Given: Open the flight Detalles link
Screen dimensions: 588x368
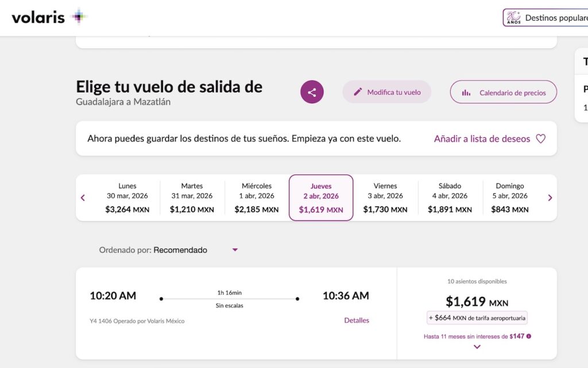Looking at the screenshot, I should (x=357, y=320).
